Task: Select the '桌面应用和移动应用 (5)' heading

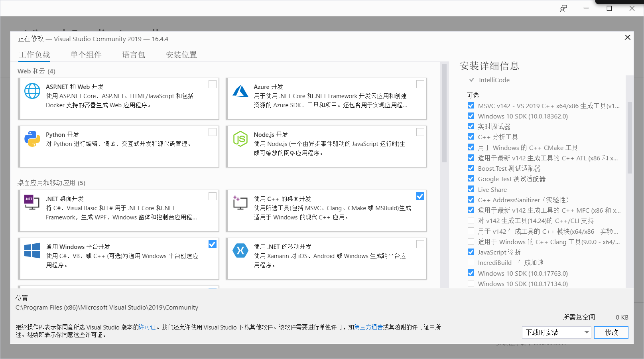Action: point(51,183)
